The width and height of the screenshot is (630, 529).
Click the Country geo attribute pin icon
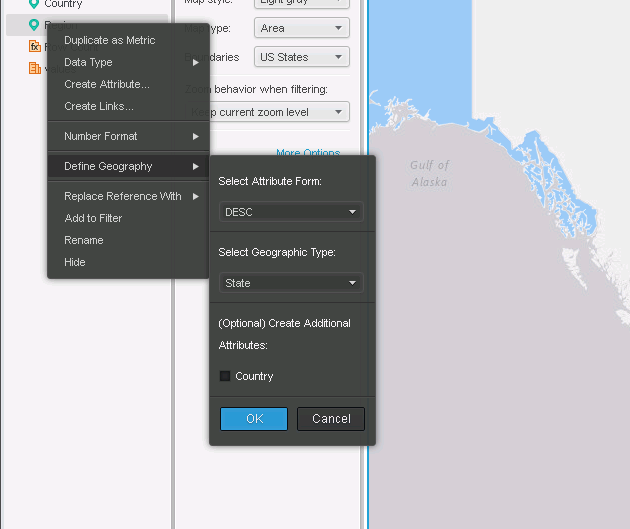click(34, 4)
